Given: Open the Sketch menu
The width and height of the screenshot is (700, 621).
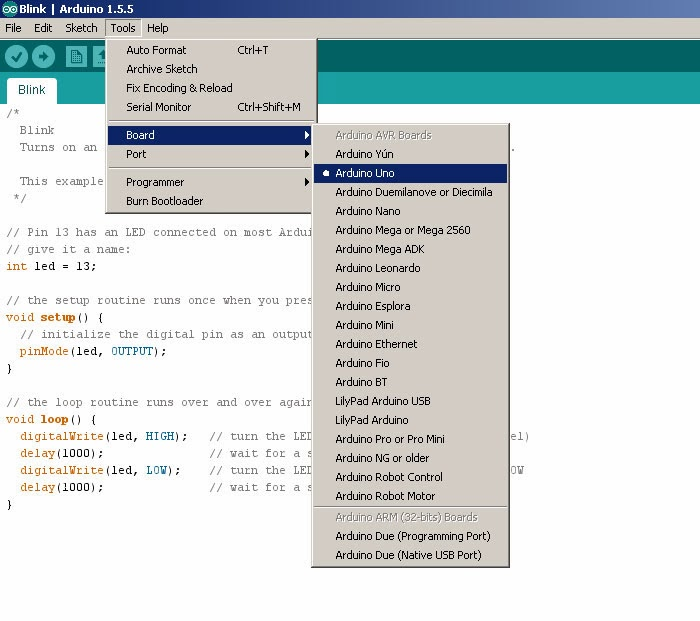Looking at the screenshot, I should [x=81, y=28].
